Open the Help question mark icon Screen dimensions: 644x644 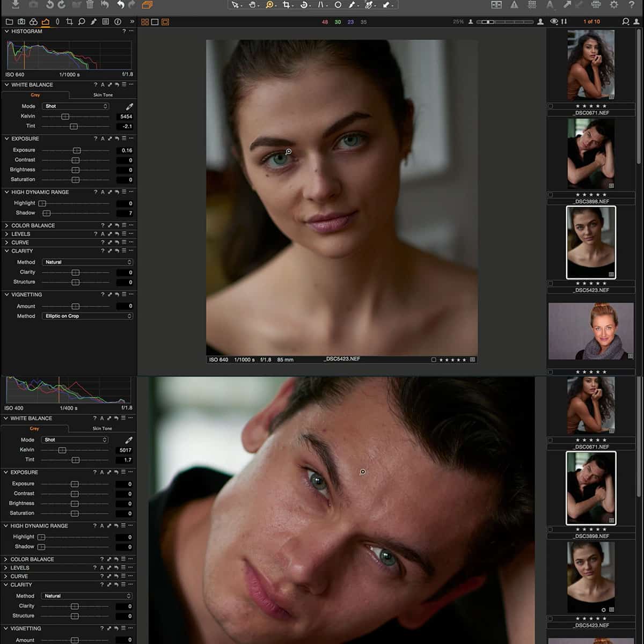[x=632, y=5]
